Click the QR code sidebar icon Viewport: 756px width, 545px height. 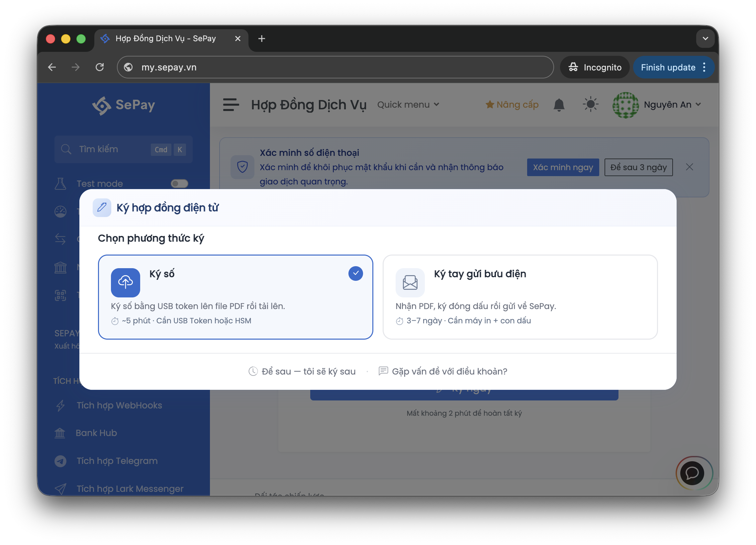[x=60, y=295]
